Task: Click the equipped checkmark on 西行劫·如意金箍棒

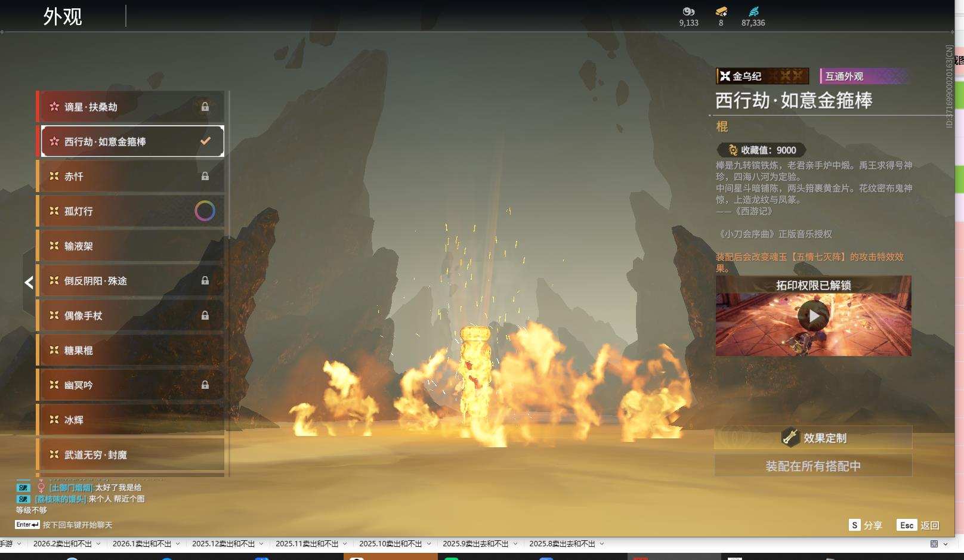Action: click(x=205, y=141)
